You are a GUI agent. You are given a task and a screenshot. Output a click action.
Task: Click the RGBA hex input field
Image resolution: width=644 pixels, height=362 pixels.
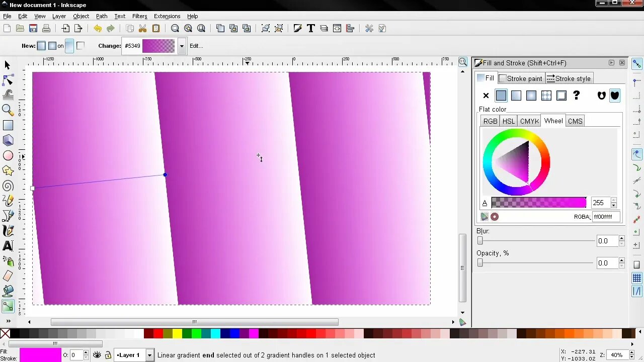[x=606, y=217]
